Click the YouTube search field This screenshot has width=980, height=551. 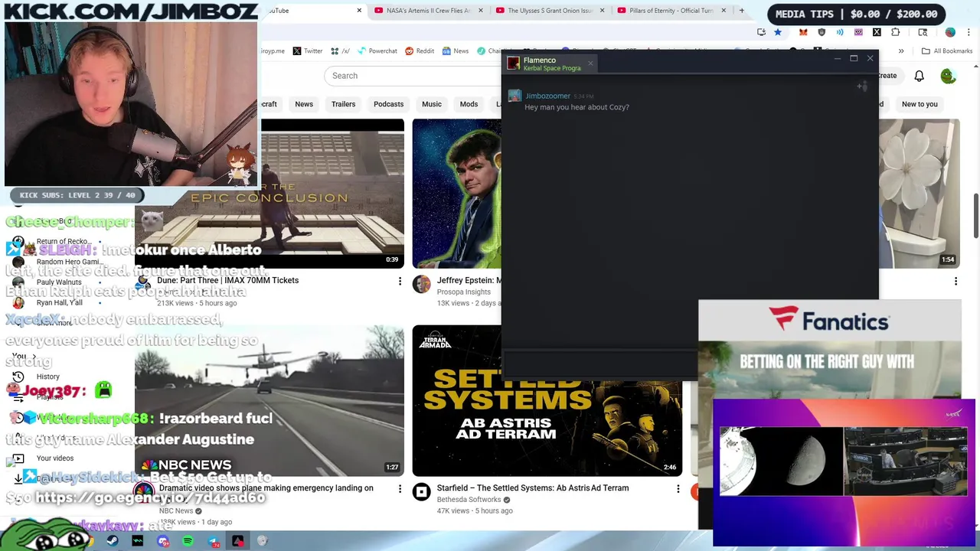point(413,76)
